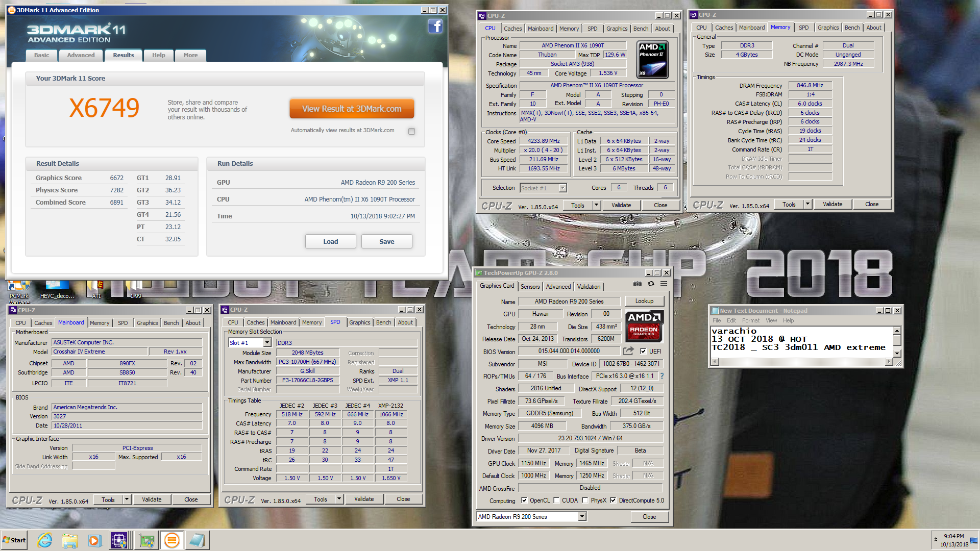980x551 pixels.
Task: Click the question mark beside Bus Interface
Action: [662, 376]
